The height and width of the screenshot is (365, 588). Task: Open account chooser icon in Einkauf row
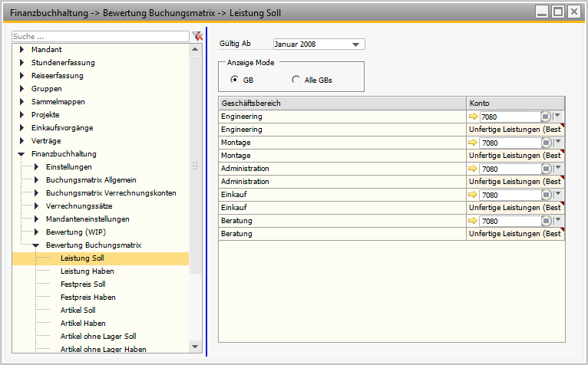(545, 195)
